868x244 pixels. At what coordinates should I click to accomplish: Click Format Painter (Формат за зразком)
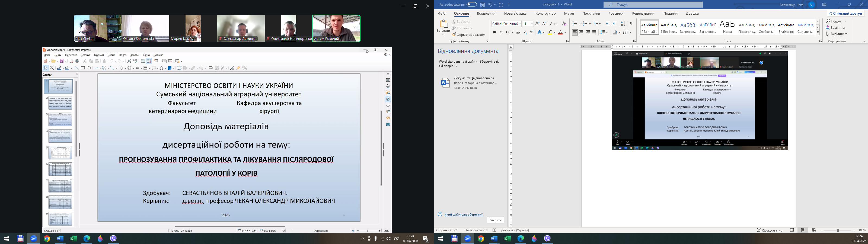468,35
